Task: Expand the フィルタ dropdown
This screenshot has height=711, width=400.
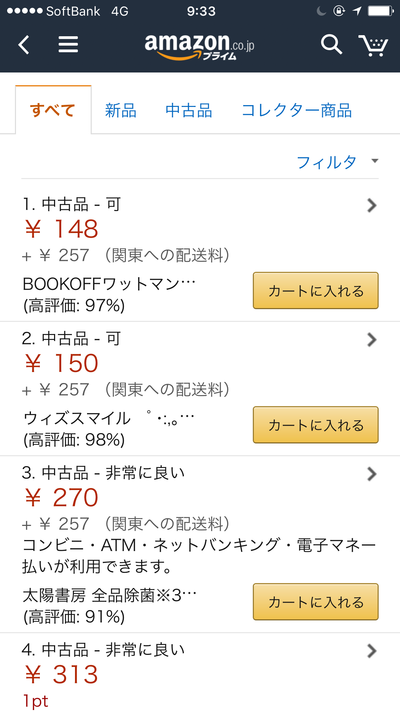Action: [x=337, y=162]
